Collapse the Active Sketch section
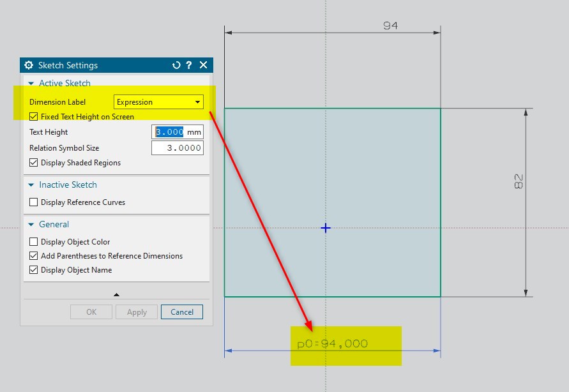 coord(31,84)
